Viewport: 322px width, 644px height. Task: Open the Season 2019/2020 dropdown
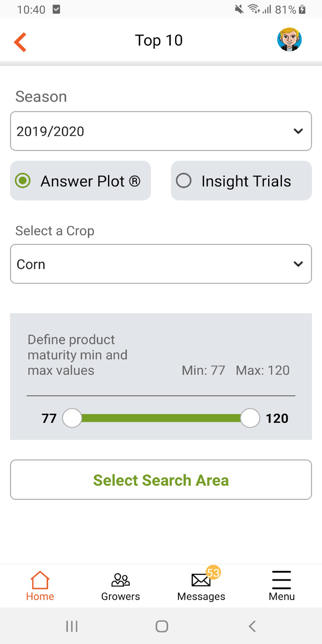coord(161,131)
